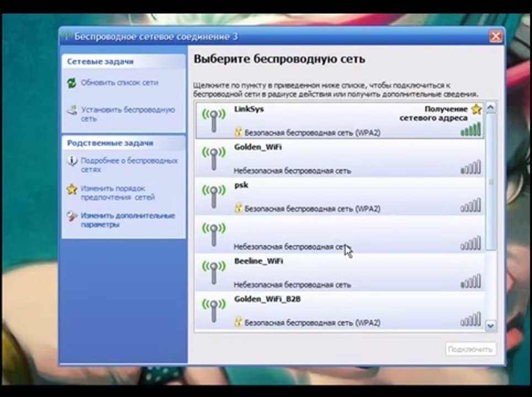Click the 'Подключить' button
This screenshot has height=397, width=532.
point(470,349)
